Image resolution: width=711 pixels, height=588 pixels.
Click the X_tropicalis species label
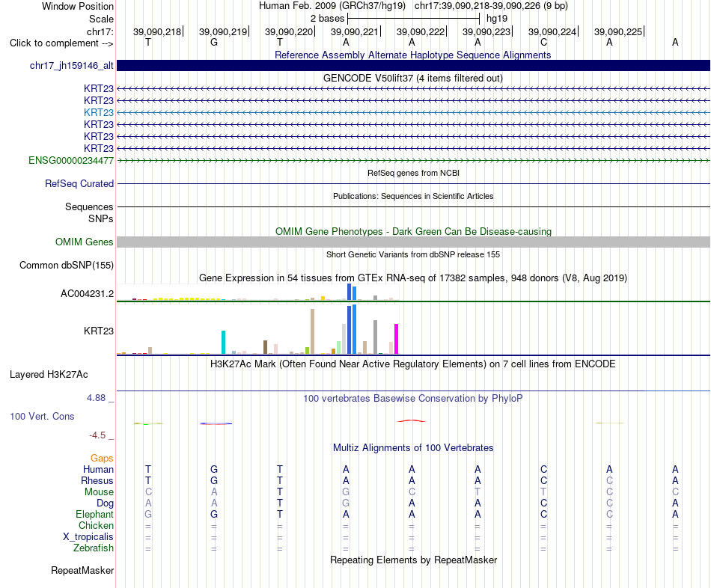[88, 537]
